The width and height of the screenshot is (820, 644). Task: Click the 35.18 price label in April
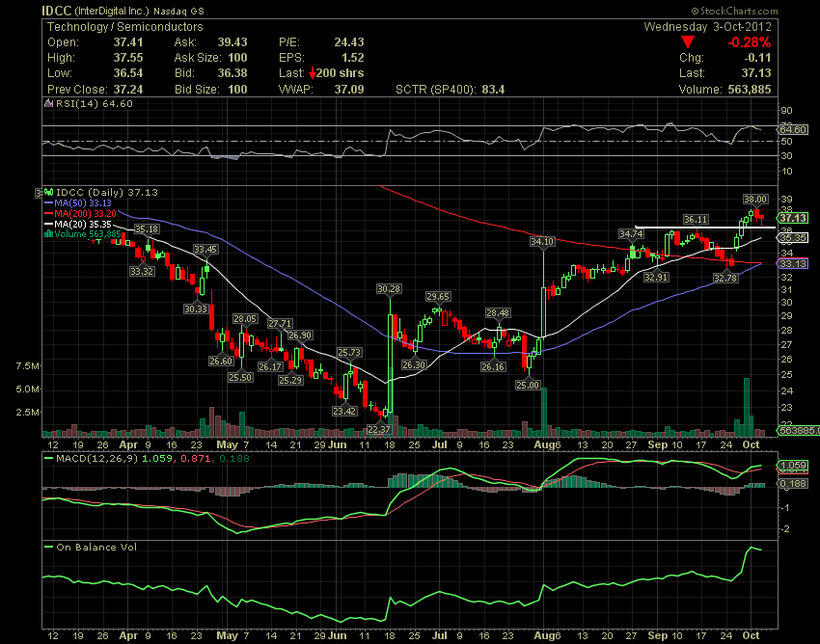147,228
